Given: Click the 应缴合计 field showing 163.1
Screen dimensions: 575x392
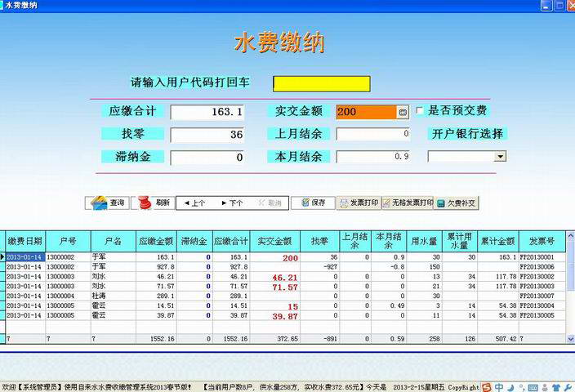Looking at the screenshot, I should (x=207, y=112).
